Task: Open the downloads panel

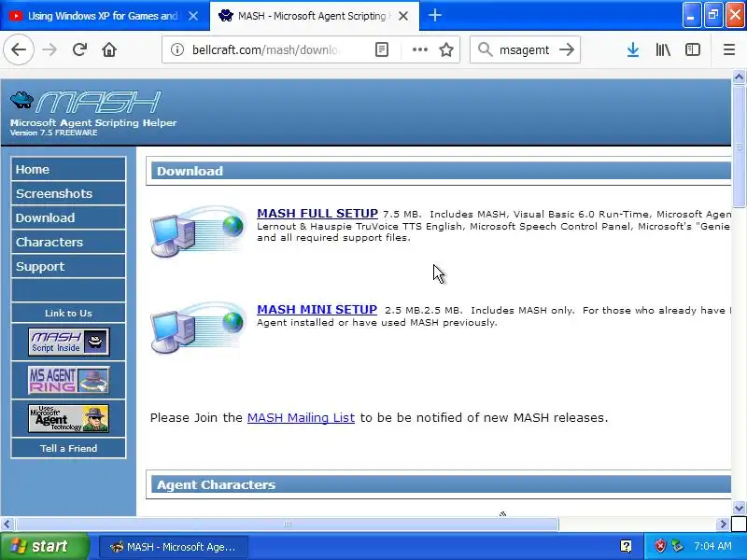Action: [633, 49]
